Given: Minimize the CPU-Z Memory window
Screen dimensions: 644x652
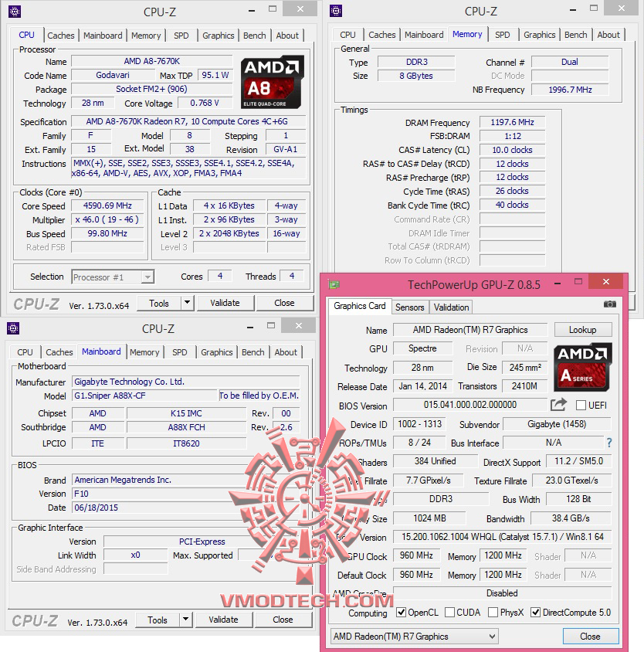Looking at the screenshot, I should (573, 10).
